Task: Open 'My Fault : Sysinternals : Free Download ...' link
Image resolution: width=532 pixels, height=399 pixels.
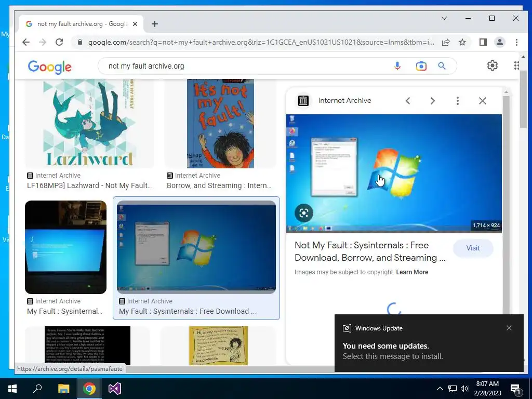Action: (188, 311)
